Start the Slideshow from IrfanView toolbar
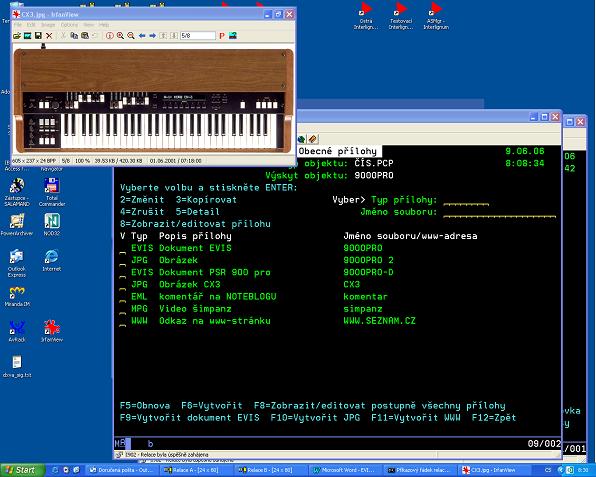 [x=27, y=36]
